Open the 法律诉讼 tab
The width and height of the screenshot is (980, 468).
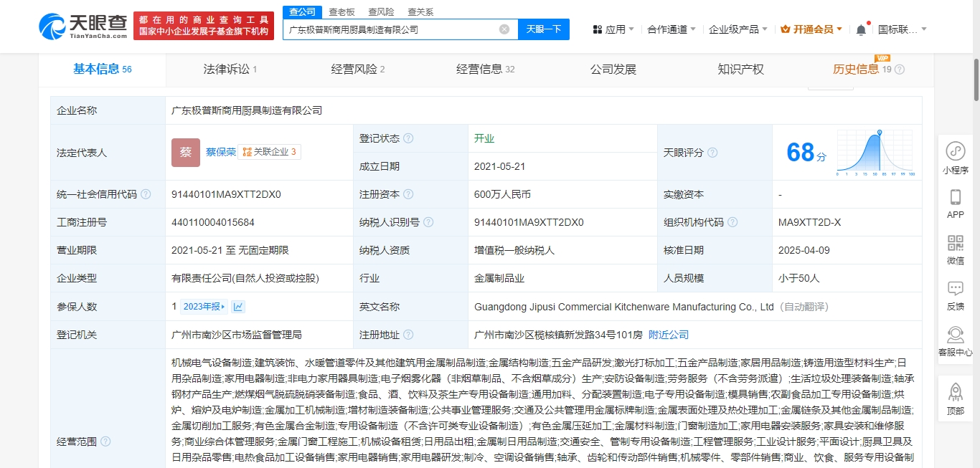coord(230,70)
